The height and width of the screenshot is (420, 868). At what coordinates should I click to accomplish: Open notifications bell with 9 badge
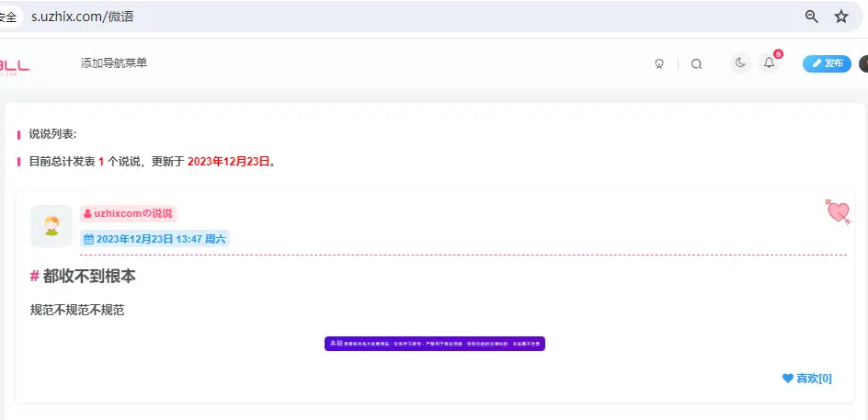[770, 63]
